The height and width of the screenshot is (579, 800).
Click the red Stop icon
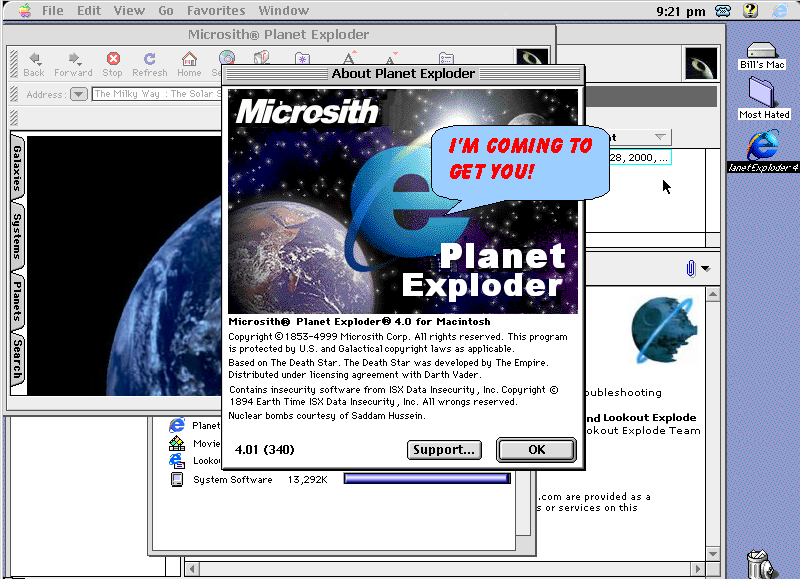(113, 59)
